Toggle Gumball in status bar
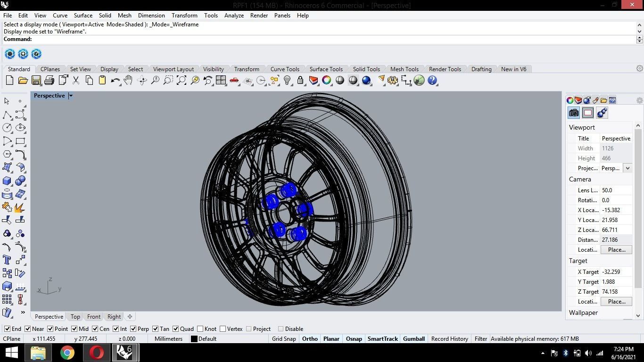Image resolution: width=644 pixels, height=362 pixels. pos(414,339)
